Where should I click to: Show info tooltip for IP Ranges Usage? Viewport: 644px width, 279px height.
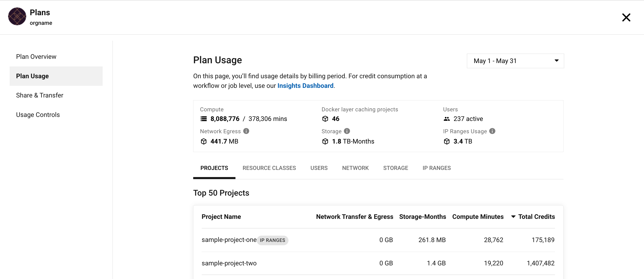492,131
